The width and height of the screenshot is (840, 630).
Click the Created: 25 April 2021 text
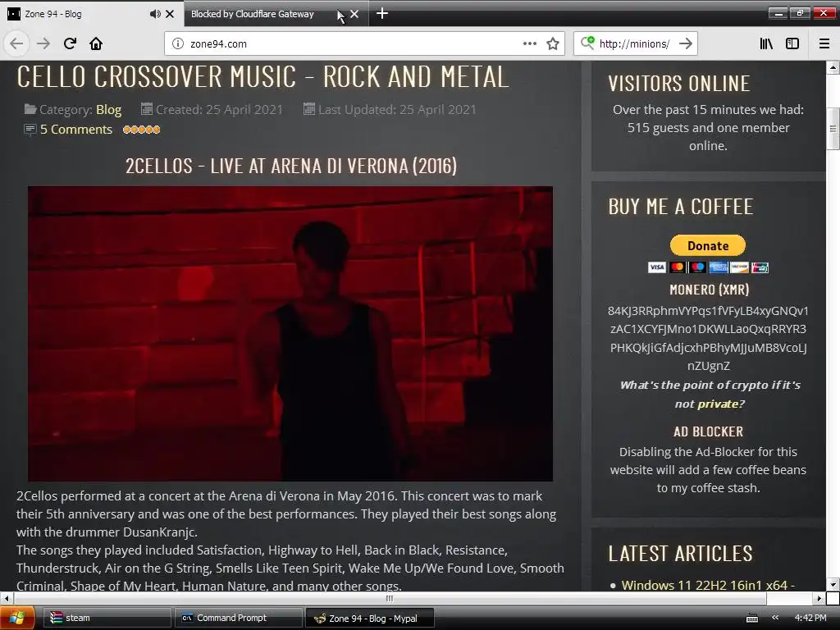219,110
